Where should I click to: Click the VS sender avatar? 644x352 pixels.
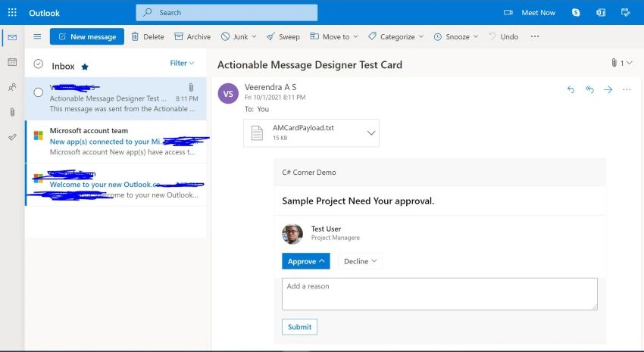tap(228, 94)
